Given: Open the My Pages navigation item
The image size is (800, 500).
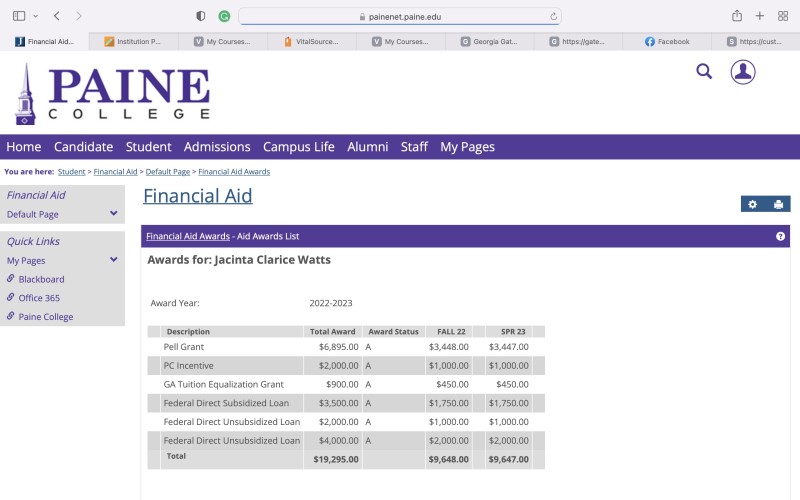Looking at the screenshot, I should (467, 147).
